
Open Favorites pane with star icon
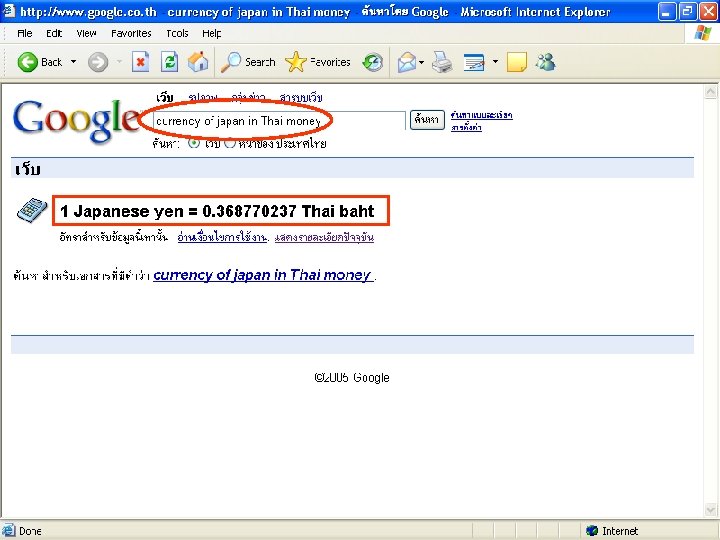tap(317, 62)
